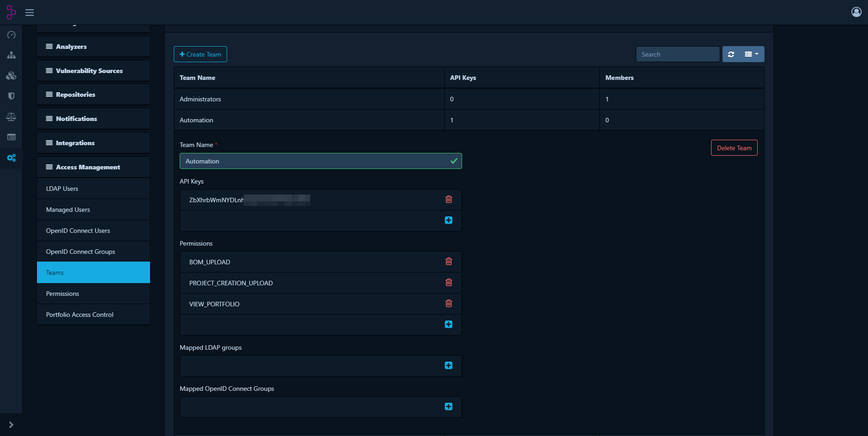This screenshot has width=868, height=436.
Task: Remove the ZbXhrbWmNYDLnh API key
Action: click(448, 200)
